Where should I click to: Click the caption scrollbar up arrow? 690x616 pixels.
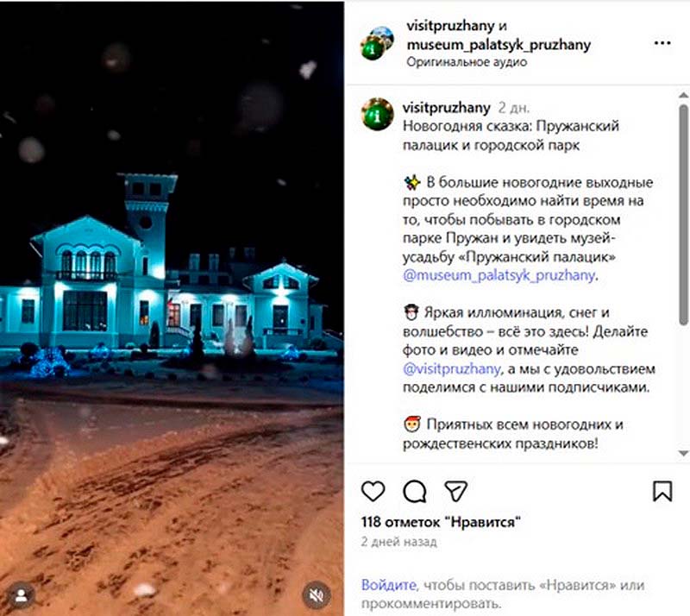[683, 95]
